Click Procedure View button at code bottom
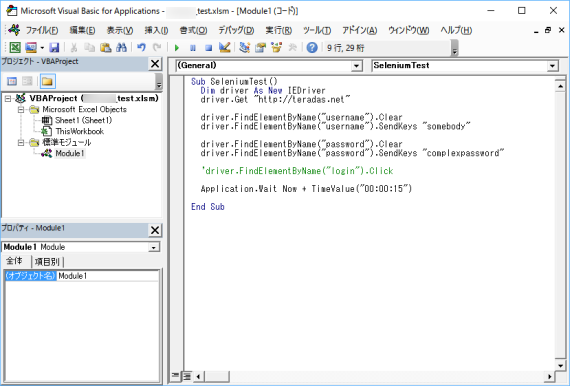Viewport: 570px width, 386px height. pyautogui.click(x=175, y=376)
